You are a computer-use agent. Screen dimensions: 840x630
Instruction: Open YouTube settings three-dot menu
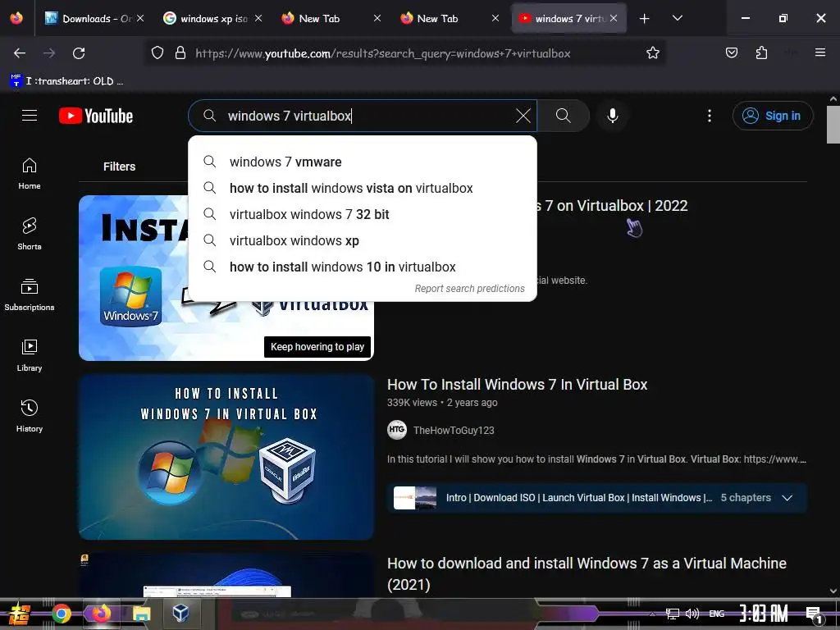tap(710, 116)
